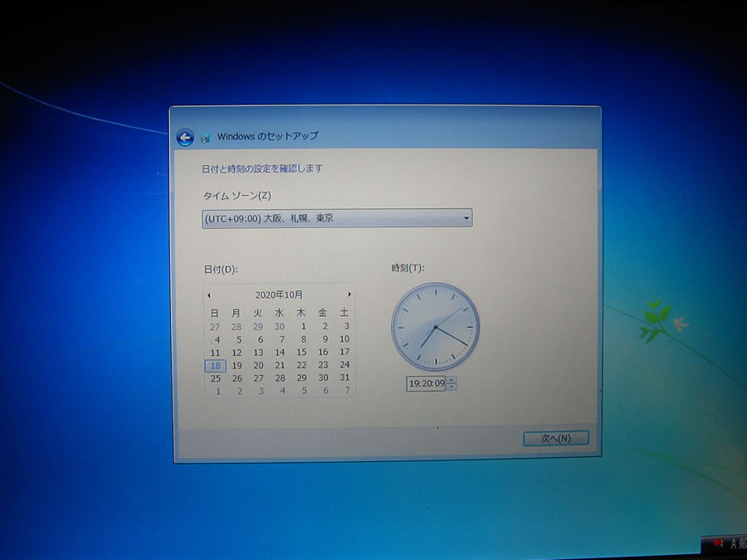Screen dimensions: 747x560
Task: Select October 19 in the calendar
Action: pos(237,366)
